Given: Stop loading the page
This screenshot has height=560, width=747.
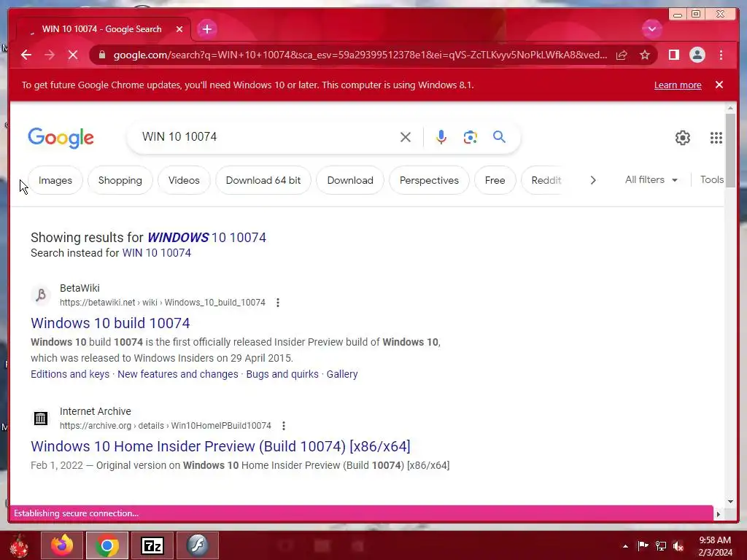Looking at the screenshot, I should [x=73, y=55].
